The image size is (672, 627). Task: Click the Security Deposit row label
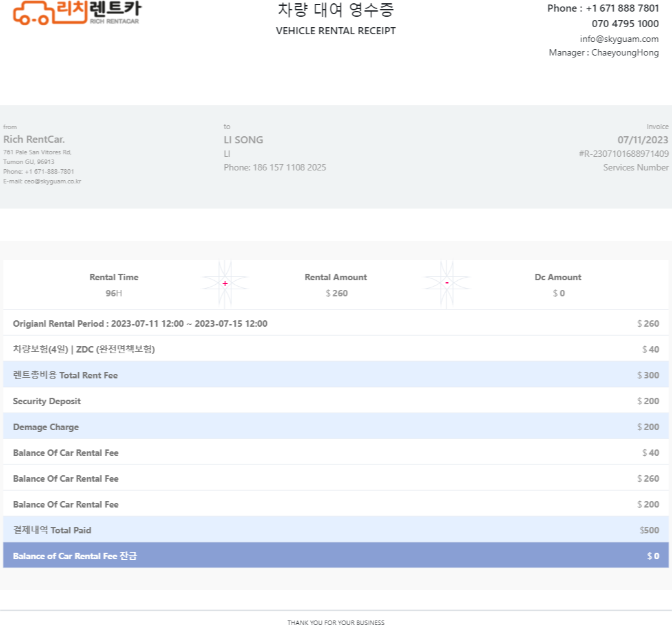click(x=47, y=401)
